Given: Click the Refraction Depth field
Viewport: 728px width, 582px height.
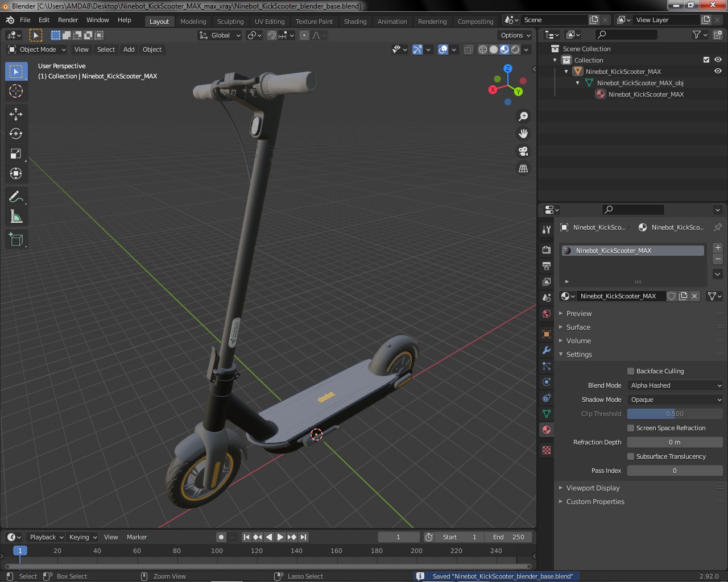Looking at the screenshot, I should click(675, 442).
